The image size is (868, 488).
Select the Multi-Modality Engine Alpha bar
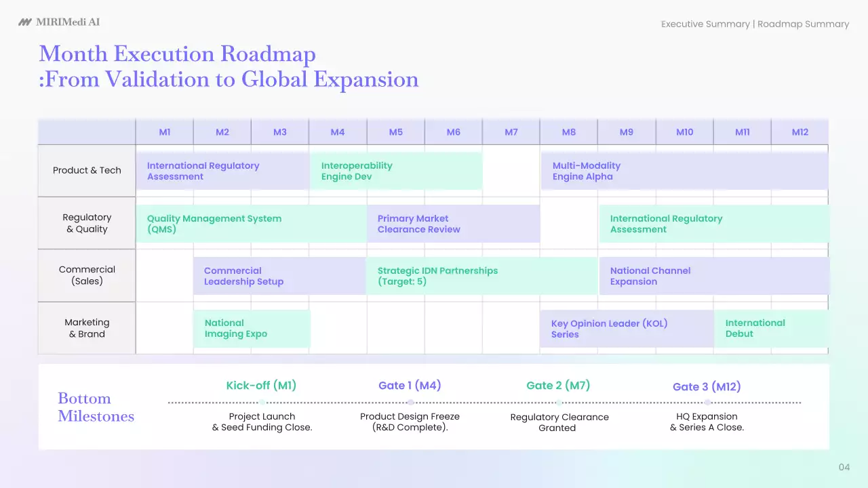[684, 171]
